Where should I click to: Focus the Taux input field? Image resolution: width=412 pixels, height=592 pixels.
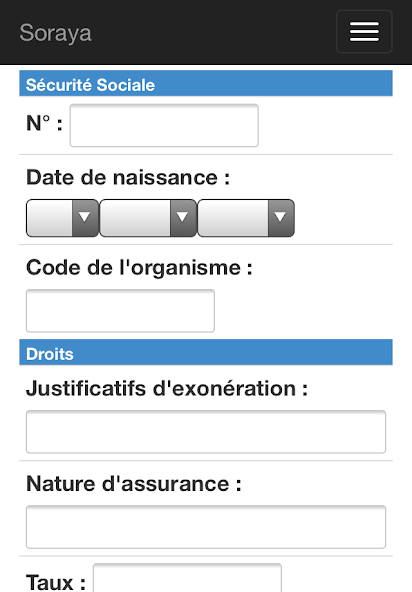tap(187, 578)
